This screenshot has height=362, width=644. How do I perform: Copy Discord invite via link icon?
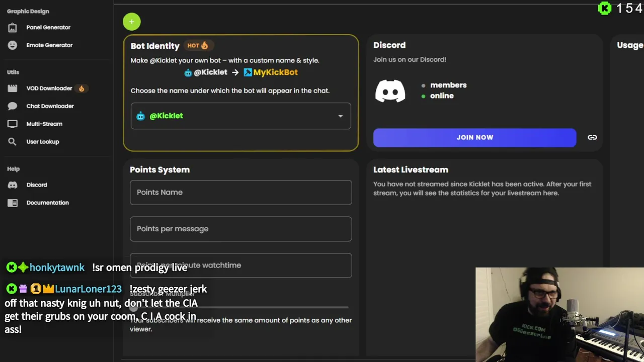point(592,137)
